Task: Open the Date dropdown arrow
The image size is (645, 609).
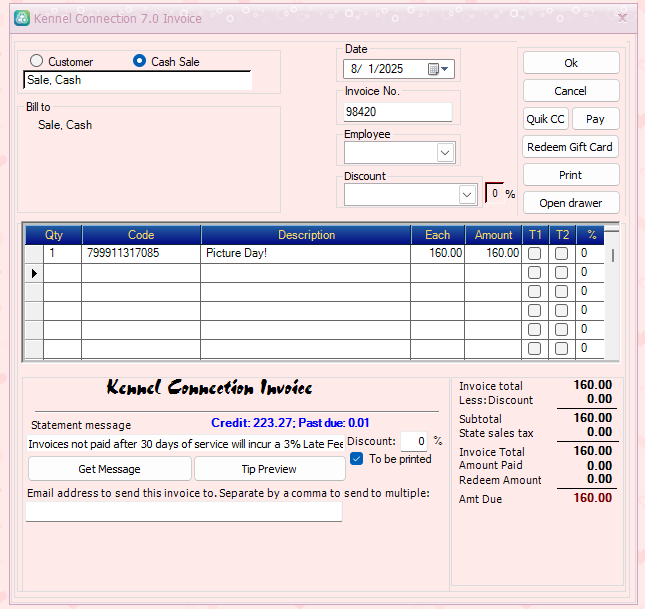Action: [445, 69]
